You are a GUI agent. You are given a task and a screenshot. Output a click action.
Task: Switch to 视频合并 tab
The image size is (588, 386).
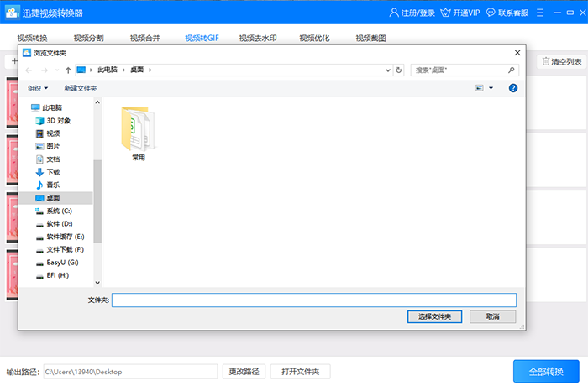click(144, 38)
